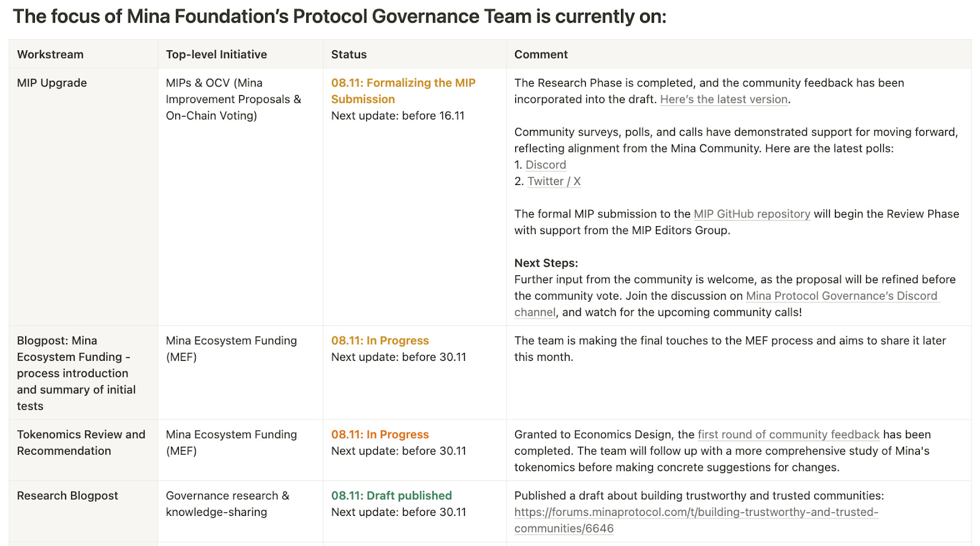Click "Next update: before 30.11" in Research Blogpost row
Viewport: 980px width, 546px height.
(399, 512)
